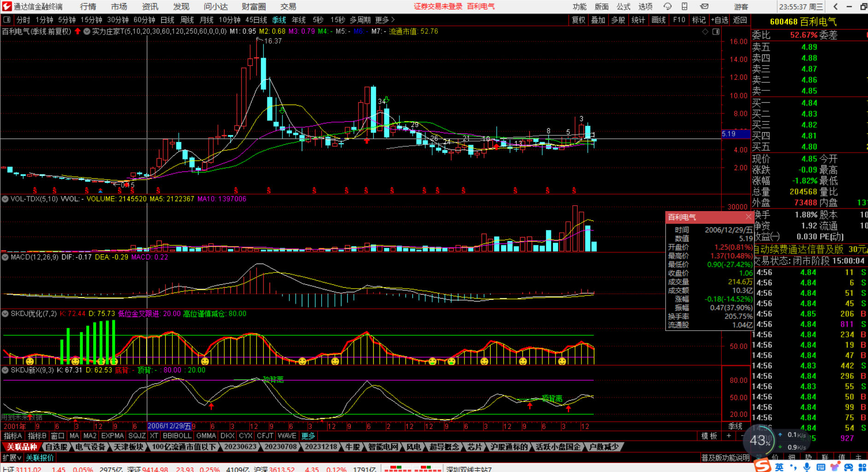Click the Tongdaxin red logo icon
This screenshot has width=868, height=472.
click(7, 6)
